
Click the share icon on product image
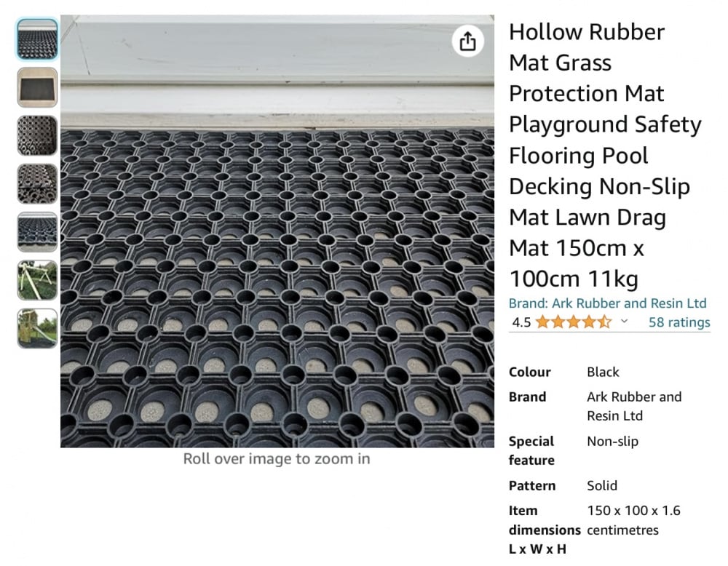point(467,41)
